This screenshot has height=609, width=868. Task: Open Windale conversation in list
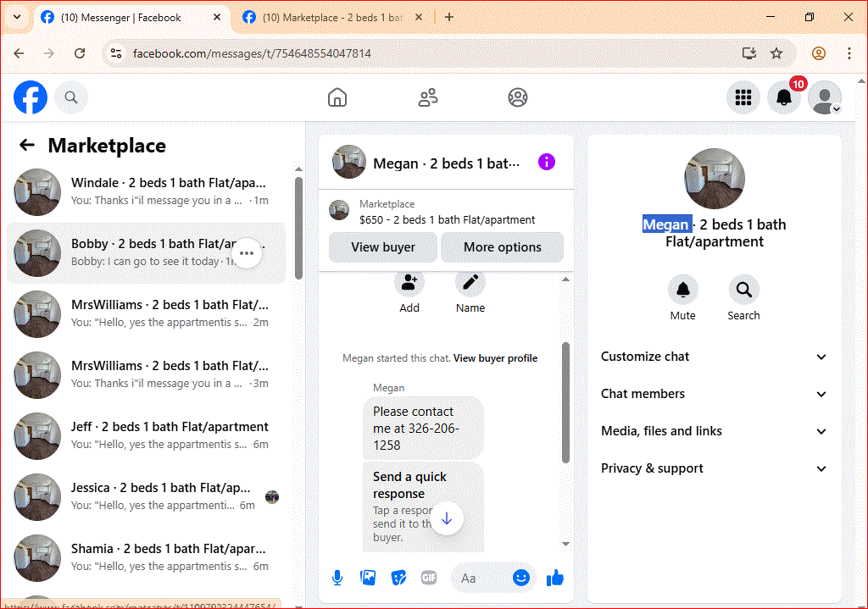pos(146,192)
